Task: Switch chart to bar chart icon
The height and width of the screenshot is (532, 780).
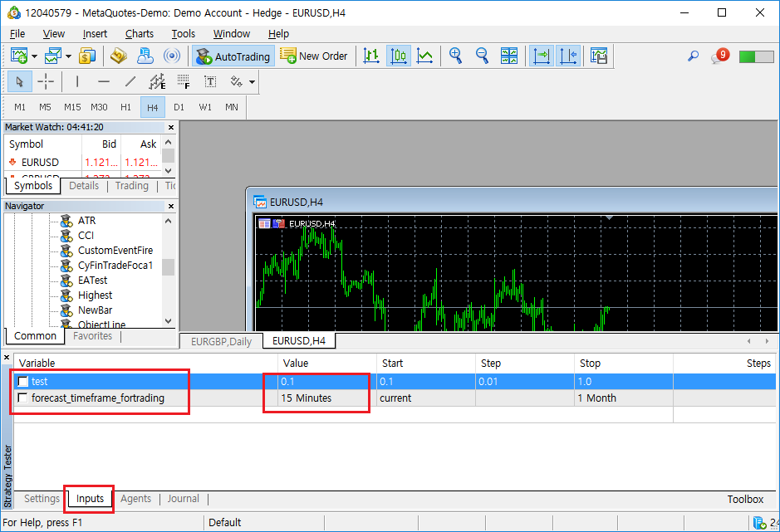Action: [371, 56]
